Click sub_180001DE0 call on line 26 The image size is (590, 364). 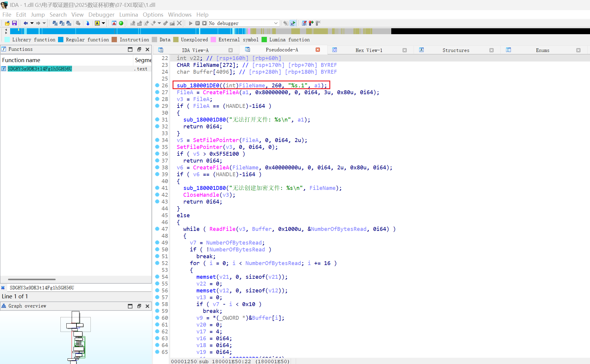pos(198,85)
